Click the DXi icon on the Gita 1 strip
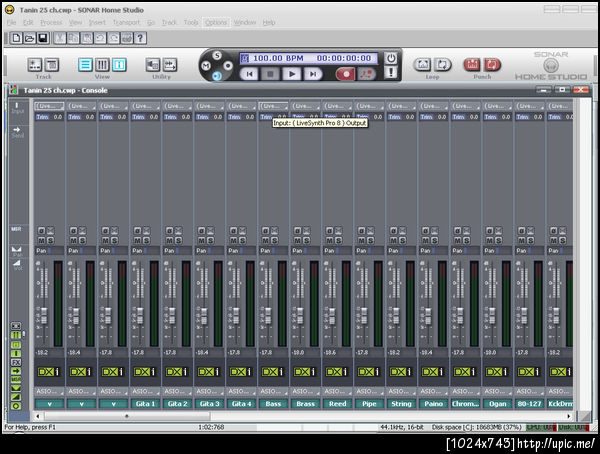The width and height of the screenshot is (600, 454). coord(145,372)
